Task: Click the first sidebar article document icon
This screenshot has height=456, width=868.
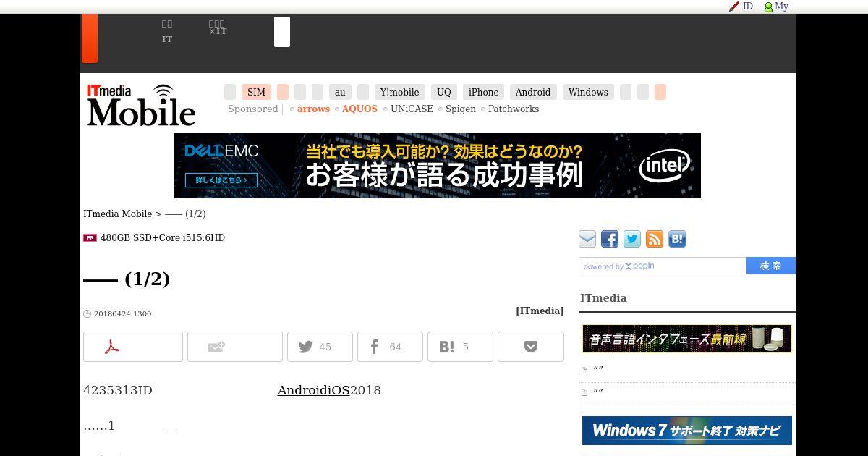Action: (x=584, y=371)
